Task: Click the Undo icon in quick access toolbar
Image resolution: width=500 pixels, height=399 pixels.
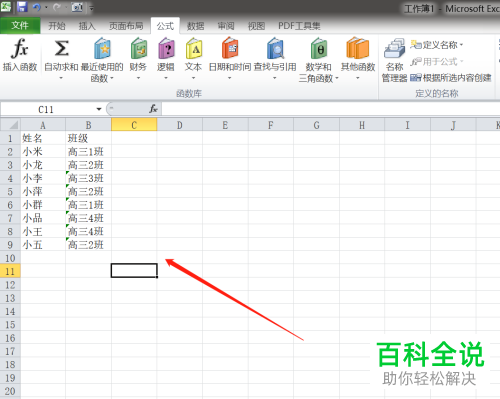Action: click(x=36, y=7)
